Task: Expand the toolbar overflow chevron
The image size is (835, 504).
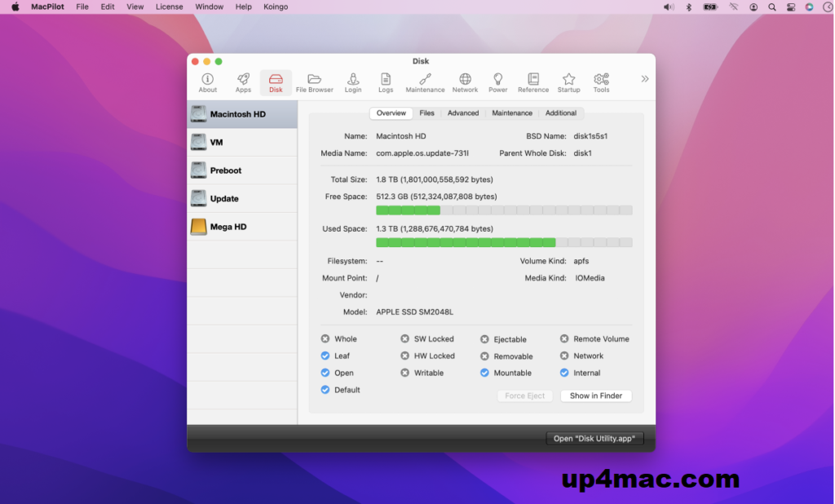Action: 644,78
